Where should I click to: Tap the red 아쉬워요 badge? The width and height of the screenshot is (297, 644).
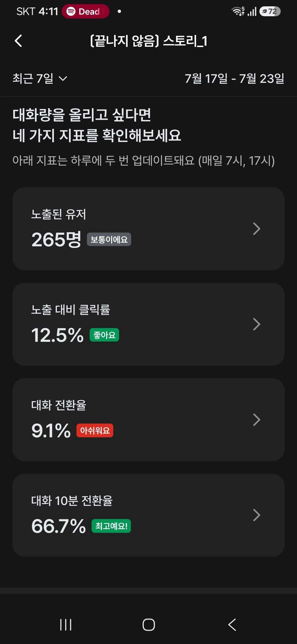(95, 430)
